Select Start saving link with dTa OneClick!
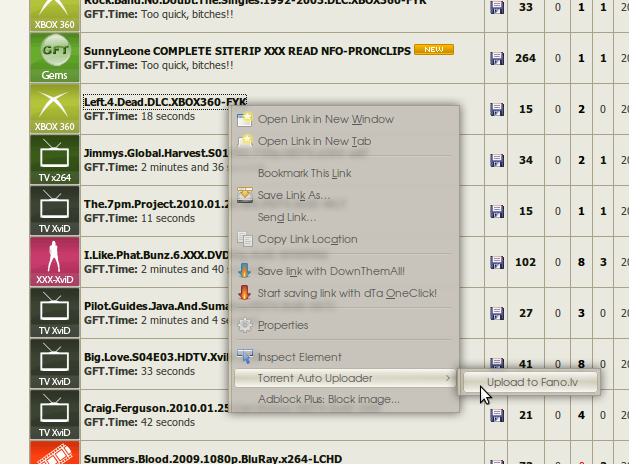Image resolution: width=629 pixels, height=464 pixels. 345,293
